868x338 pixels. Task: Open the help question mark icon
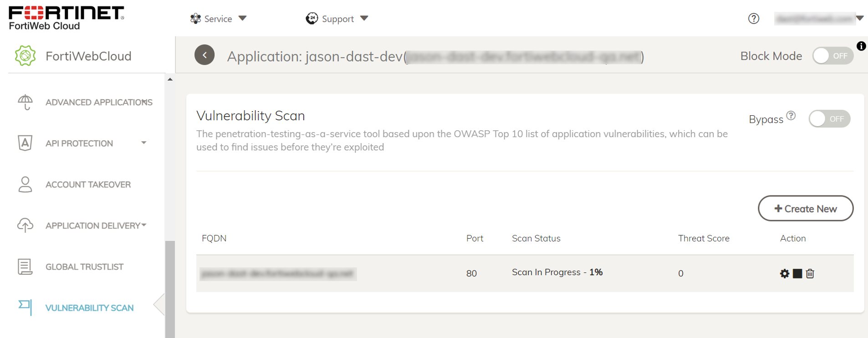tap(754, 19)
